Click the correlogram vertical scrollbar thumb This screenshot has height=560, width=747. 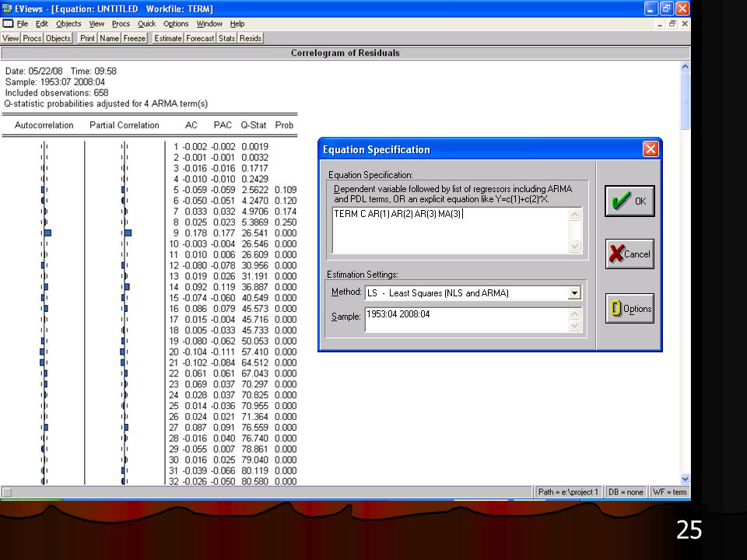685,101
